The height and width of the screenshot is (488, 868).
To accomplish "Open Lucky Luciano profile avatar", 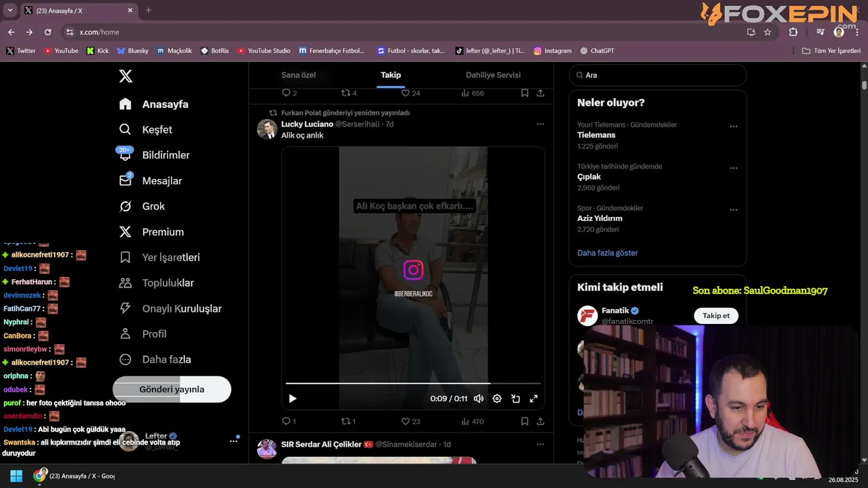I will (x=267, y=129).
